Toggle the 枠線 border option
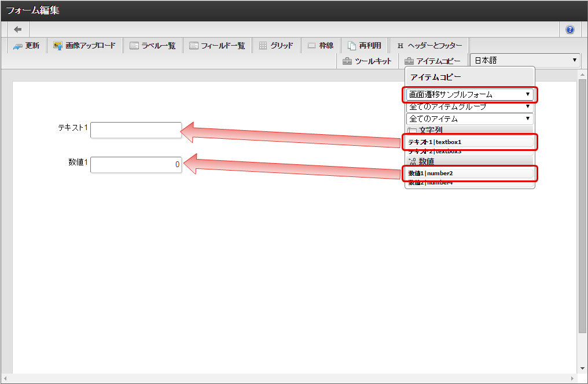The image size is (588, 384). click(x=321, y=46)
